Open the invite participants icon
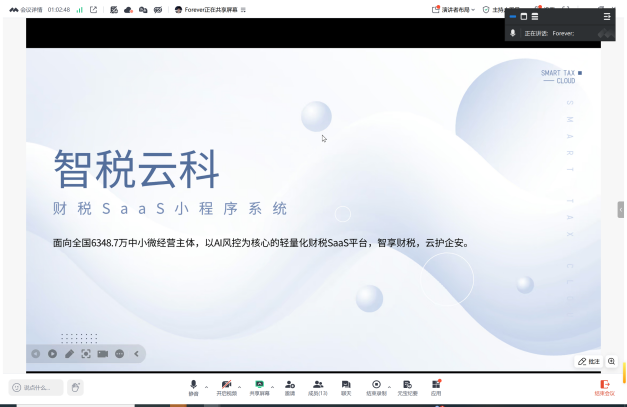 coord(290,387)
